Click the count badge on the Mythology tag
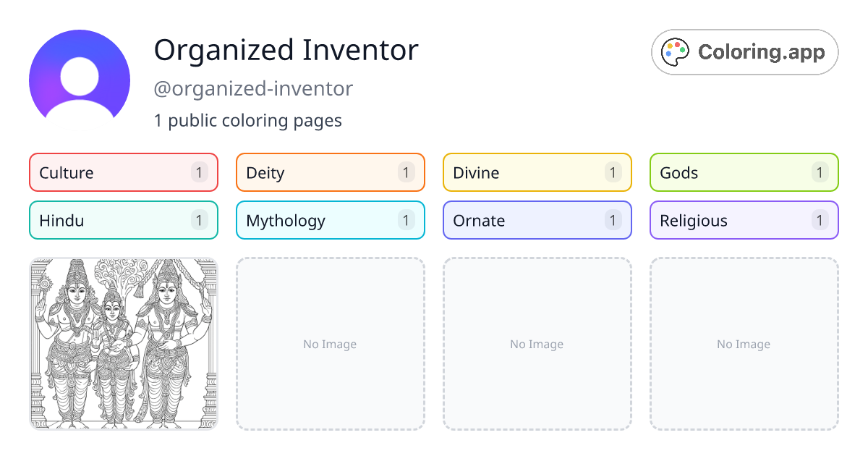The image size is (868, 456). (407, 220)
